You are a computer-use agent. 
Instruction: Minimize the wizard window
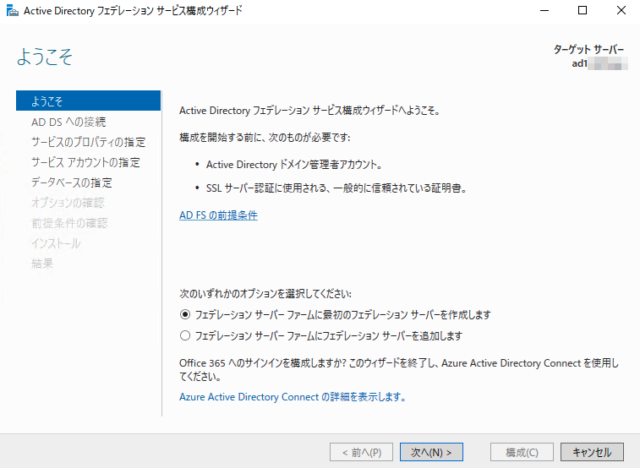[544, 11]
